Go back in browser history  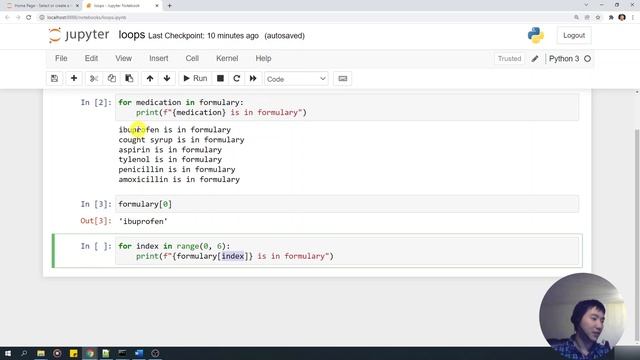tap(7, 17)
